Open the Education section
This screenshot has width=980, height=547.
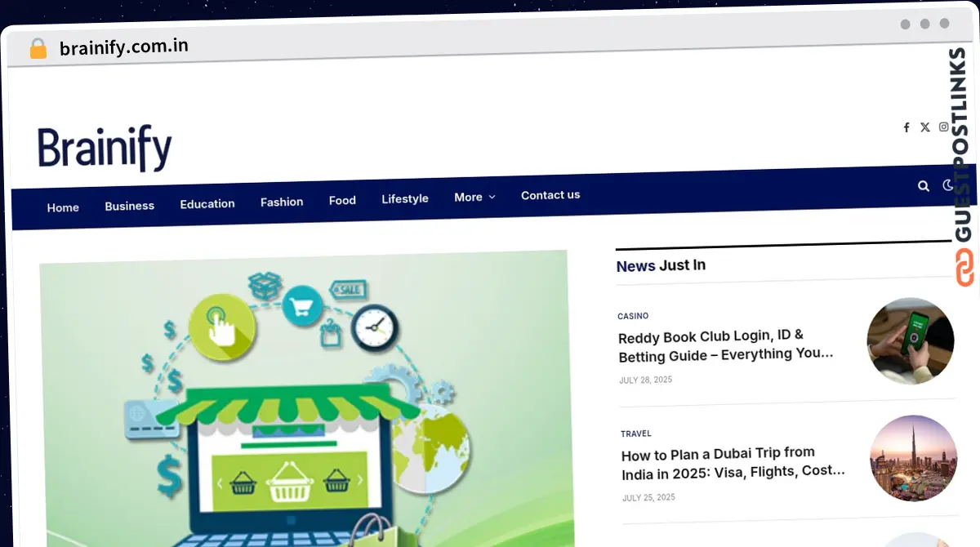tap(207, 203)
